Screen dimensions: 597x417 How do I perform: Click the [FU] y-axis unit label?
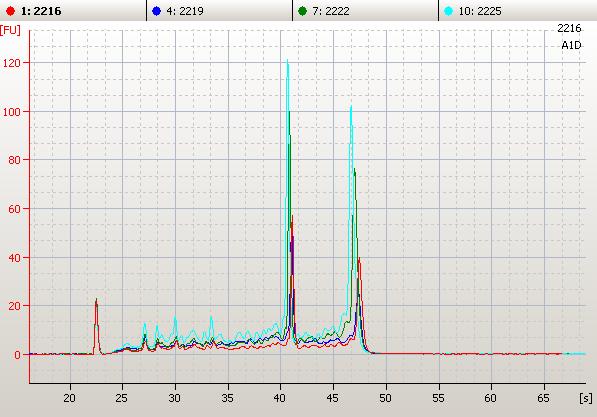[10, 30]
